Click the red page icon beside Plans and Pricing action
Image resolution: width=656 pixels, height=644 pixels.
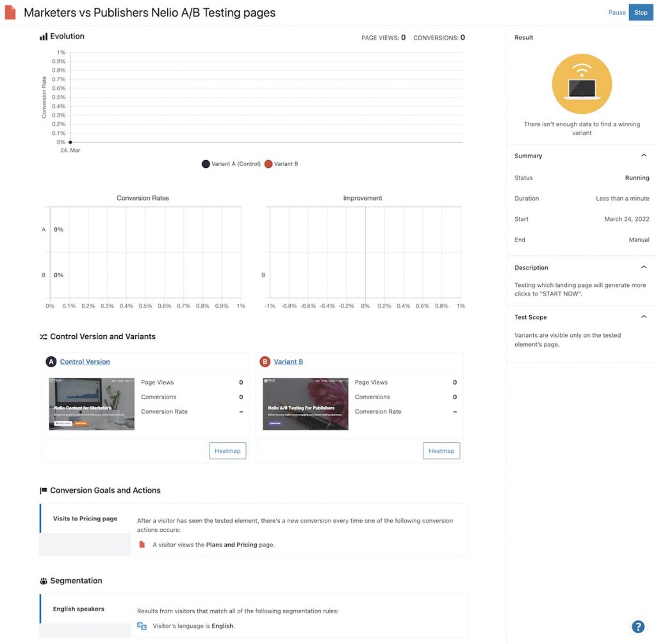pos(142,545)
